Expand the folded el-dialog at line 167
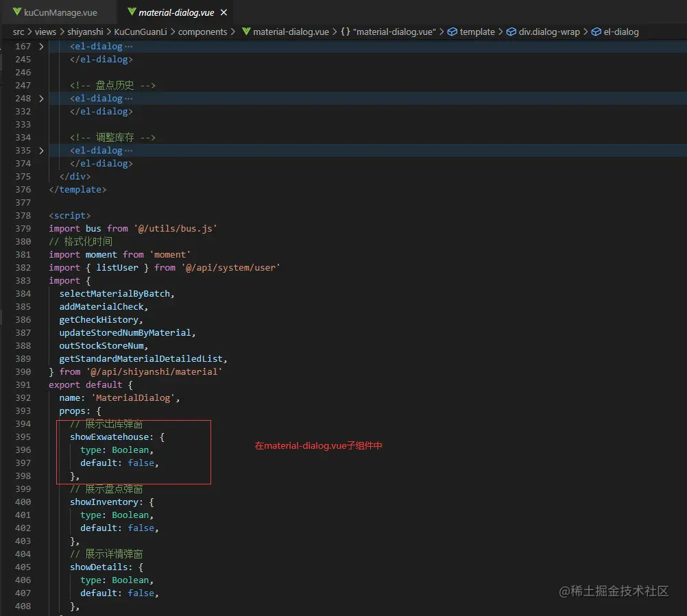The height and width of the screenshot is (616, 687). click(41, 47)
